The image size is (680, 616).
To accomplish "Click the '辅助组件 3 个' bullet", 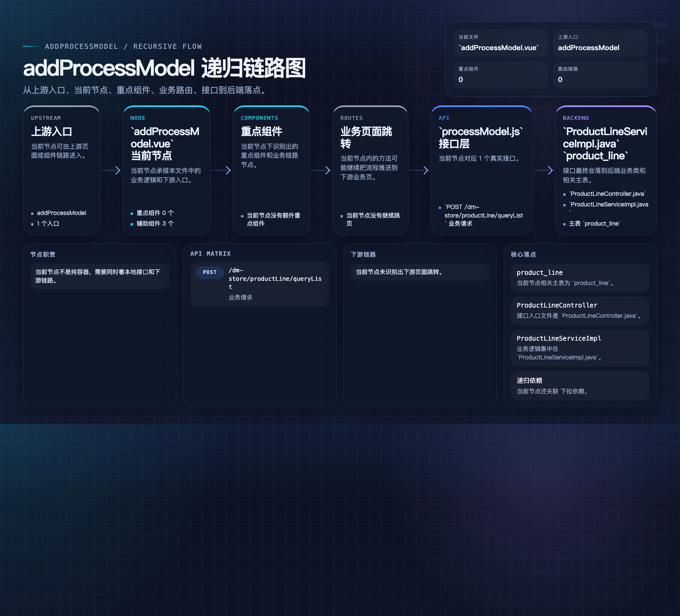I will [x=155, y=223].
